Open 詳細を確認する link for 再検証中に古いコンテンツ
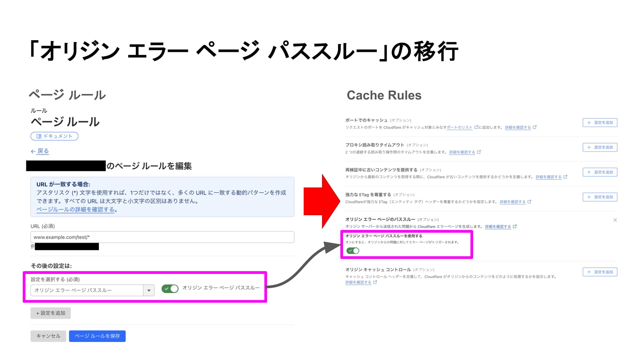 click(x=549, y=177)
